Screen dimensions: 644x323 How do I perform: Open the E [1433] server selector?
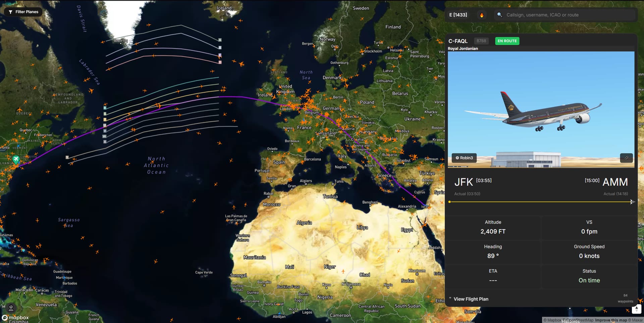pos(458,15)
